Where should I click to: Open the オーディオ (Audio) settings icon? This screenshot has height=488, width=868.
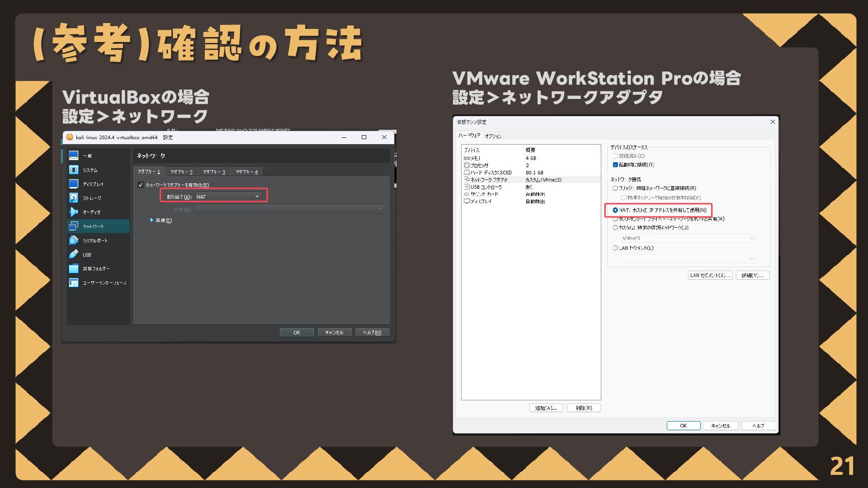pyautogui.click(x=74, y=212)
